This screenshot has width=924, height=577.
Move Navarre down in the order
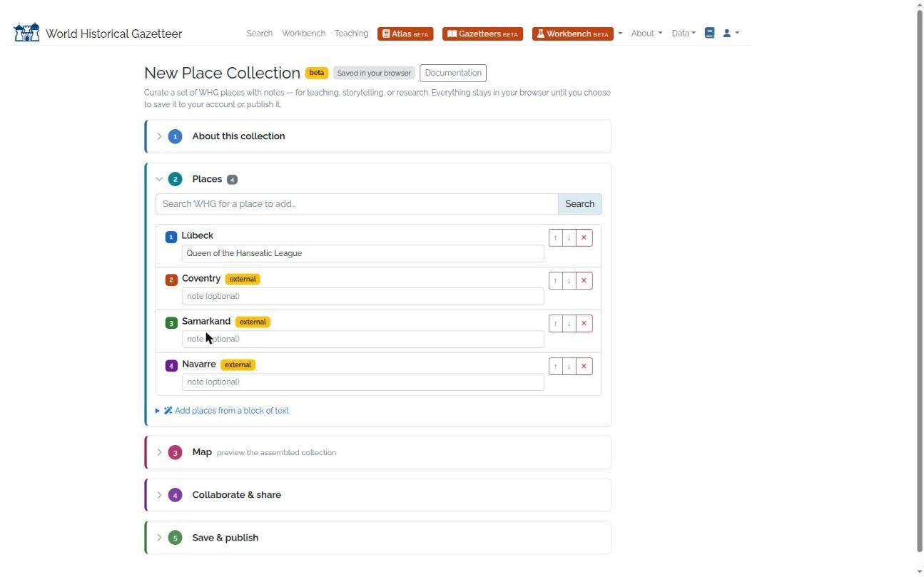pos(569,366)
